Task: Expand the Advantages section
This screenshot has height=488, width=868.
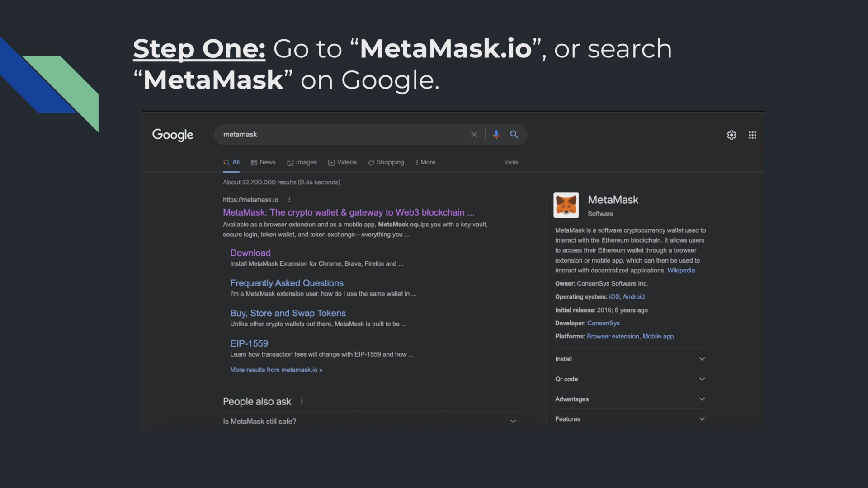Action: tap(702, 399)
